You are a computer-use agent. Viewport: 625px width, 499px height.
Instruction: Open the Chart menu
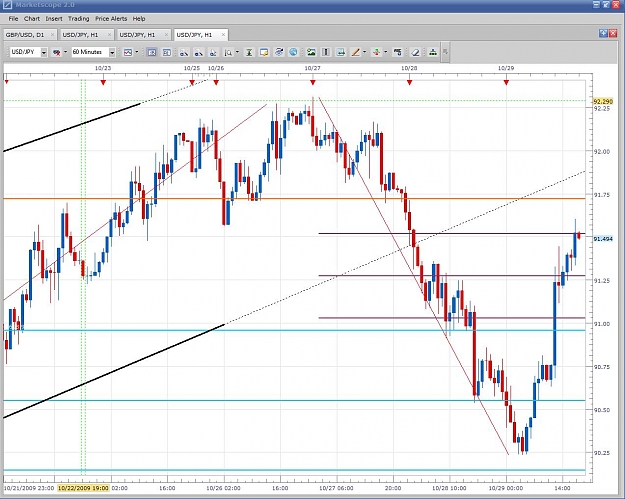(32, 19)
